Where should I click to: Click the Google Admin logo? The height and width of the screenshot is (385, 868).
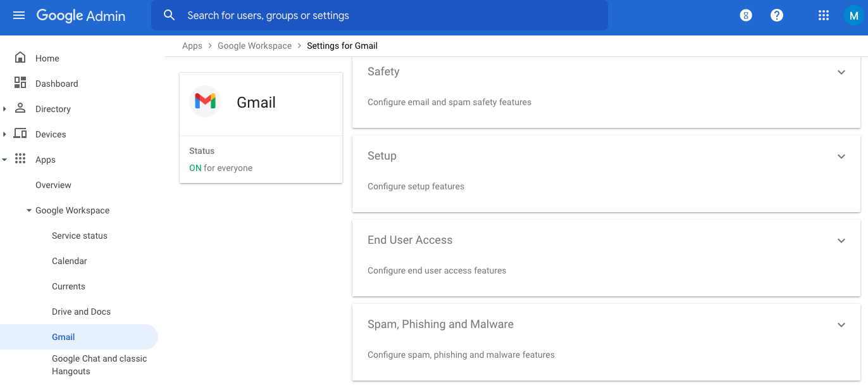pyautogui.click(x=81, y=16)
